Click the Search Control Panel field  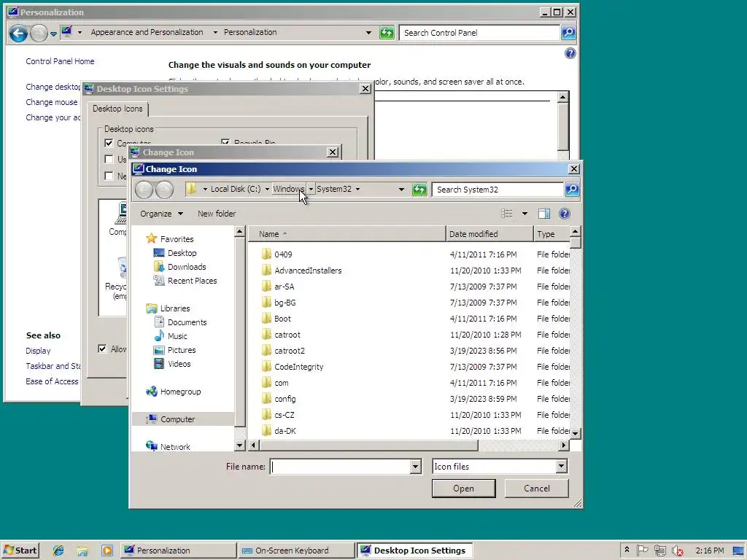tap(479, 32)
